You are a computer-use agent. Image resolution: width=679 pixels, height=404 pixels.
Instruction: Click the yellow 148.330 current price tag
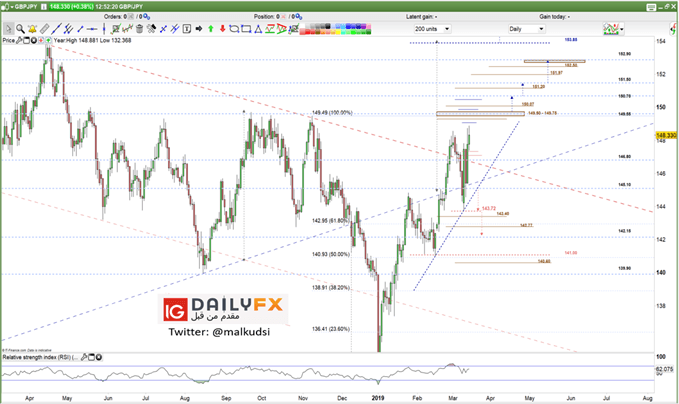tap(666, 135)
